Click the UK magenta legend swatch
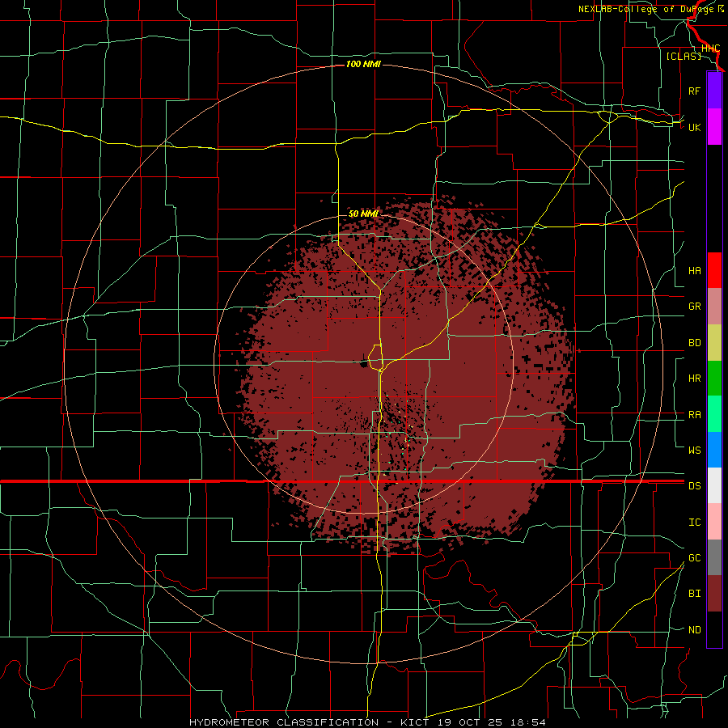Image resolution: width=728 pixels, height=728 pixels. [x=714, y=127]
